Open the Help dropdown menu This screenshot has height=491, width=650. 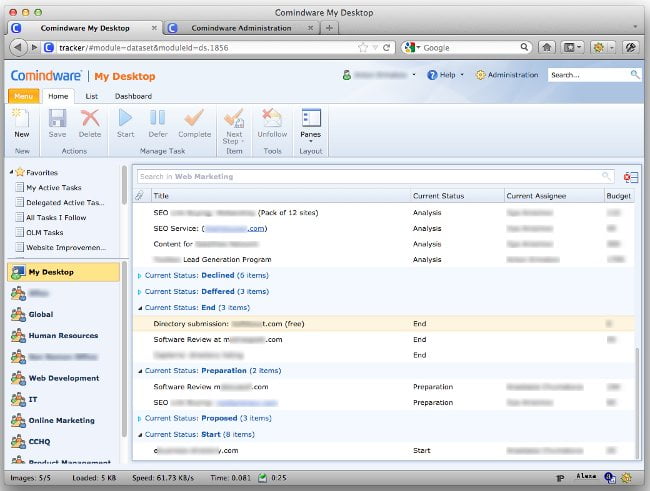tap(445, 75)
